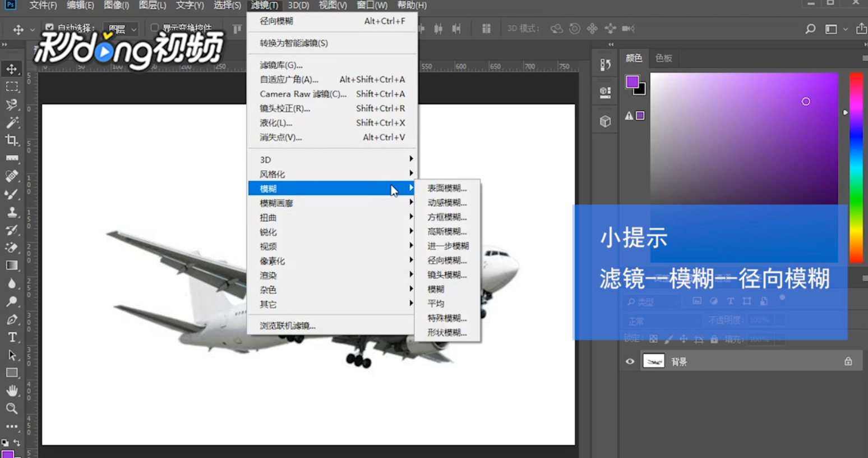
Task: Select the Hand tool
Action: tap(12, 391)
